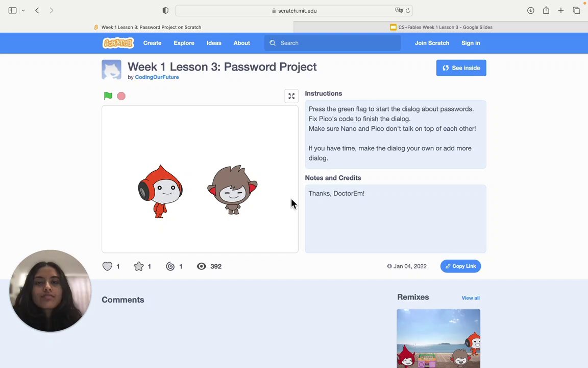Screen dimensions: 588x368
Task: Switch to CS+Fables Google Slides tab
Action: 441,27
